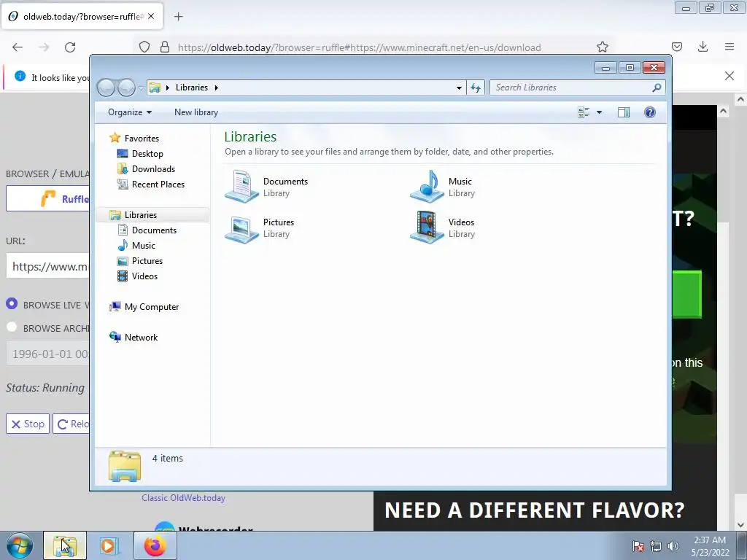Expand the Libraries breadcrumb arrow
747x560 pixels.
point(216,87)
